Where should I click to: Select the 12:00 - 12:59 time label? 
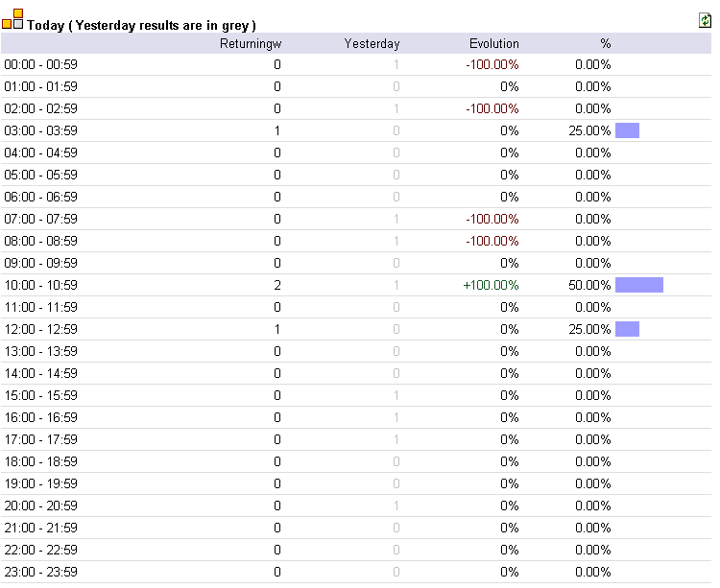click(x=41, y=329)
